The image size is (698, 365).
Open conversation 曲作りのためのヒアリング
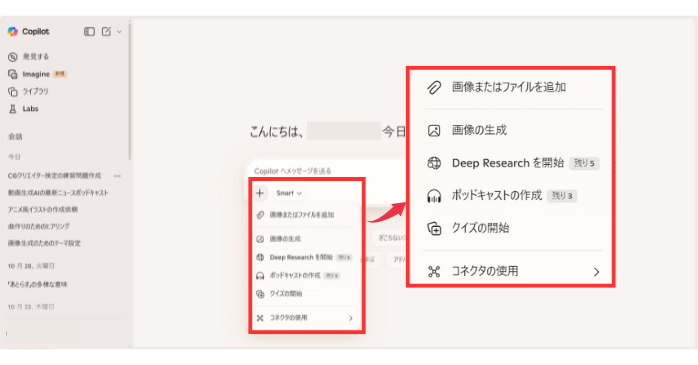(39, 226)
